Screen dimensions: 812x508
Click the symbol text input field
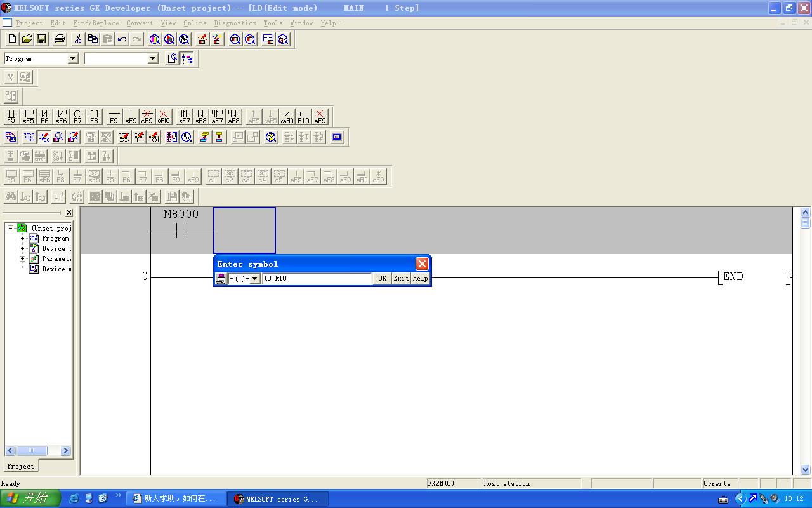coord(317,279)
